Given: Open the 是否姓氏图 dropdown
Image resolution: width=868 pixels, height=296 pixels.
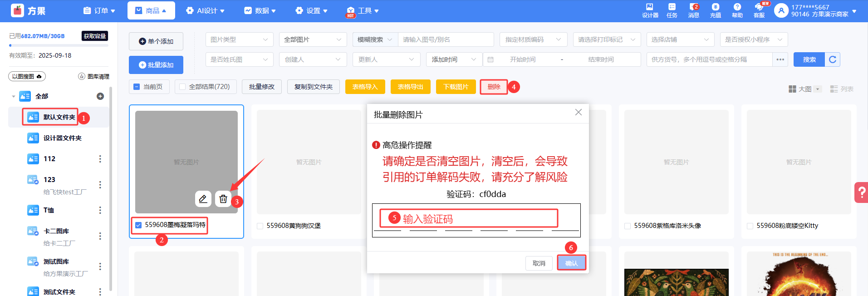Looking at the screenshot, I should click(240, 59).
